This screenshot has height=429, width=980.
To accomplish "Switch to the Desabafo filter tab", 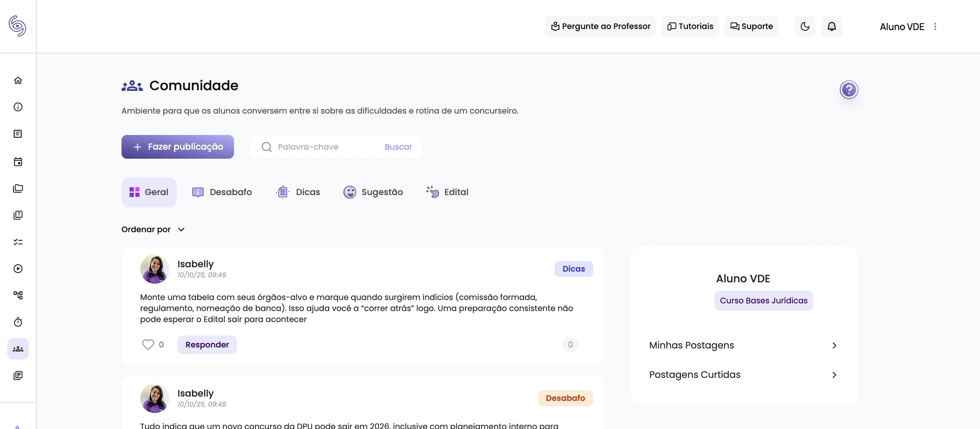I will click(x=222, y=192).
